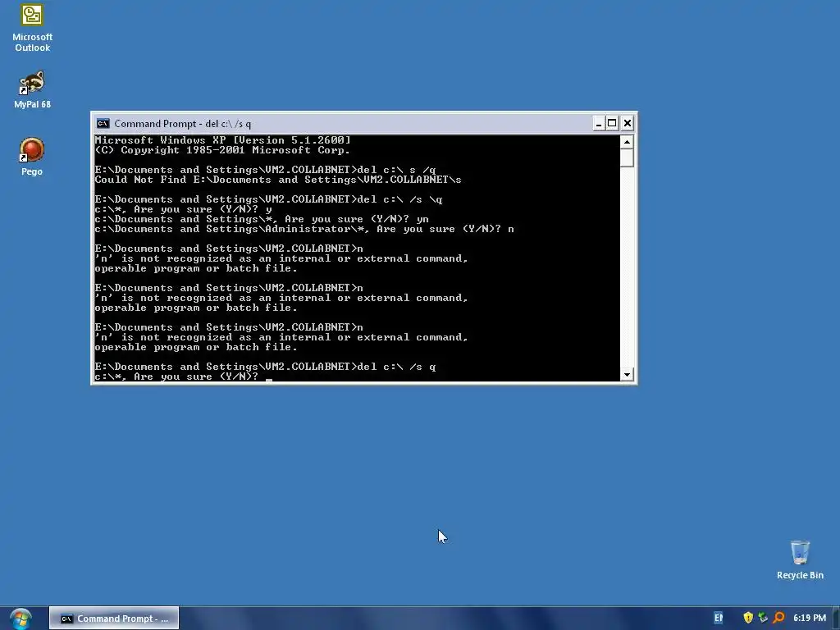This screenshot has height=630, width=840.
Task: Click the Command Prompt taskbar button
Action: [114, 619]
